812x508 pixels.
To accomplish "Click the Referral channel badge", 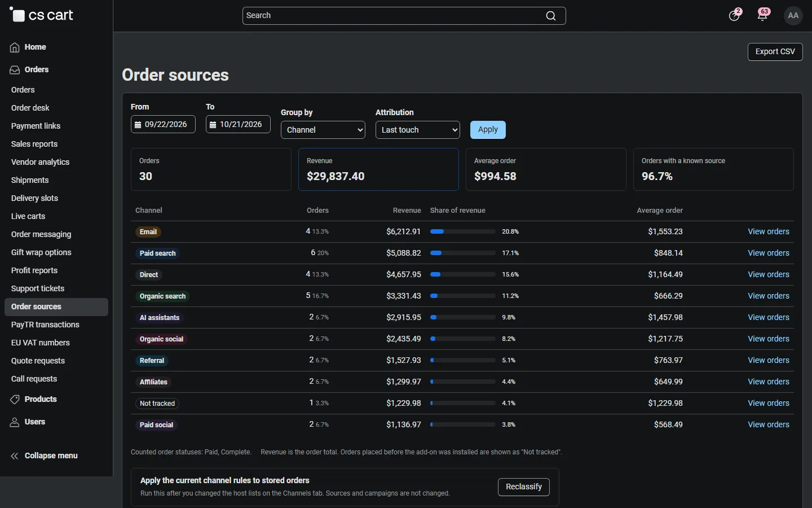I will coord(152,361).
